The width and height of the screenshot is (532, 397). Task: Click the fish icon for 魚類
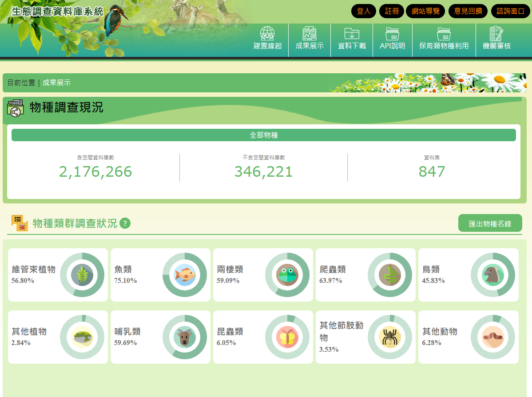185,275
